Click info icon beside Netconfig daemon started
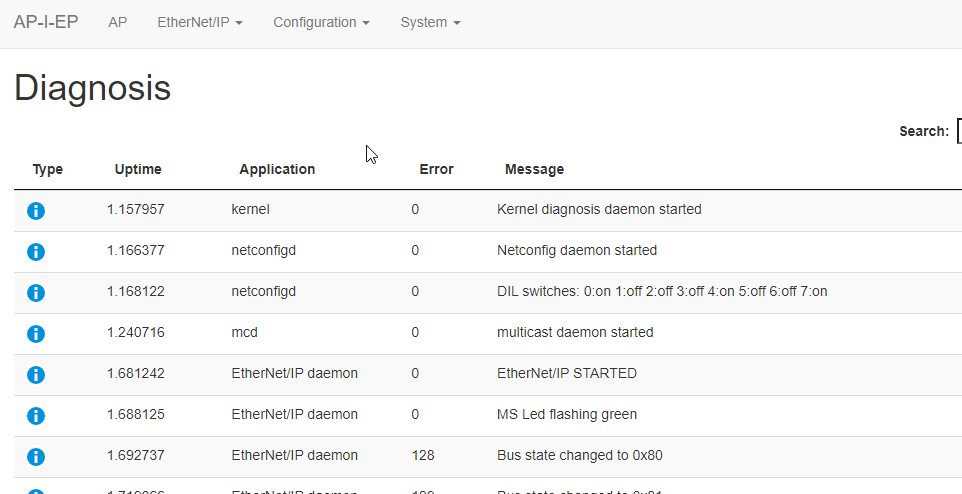962x494 pixels. [36, 252]
